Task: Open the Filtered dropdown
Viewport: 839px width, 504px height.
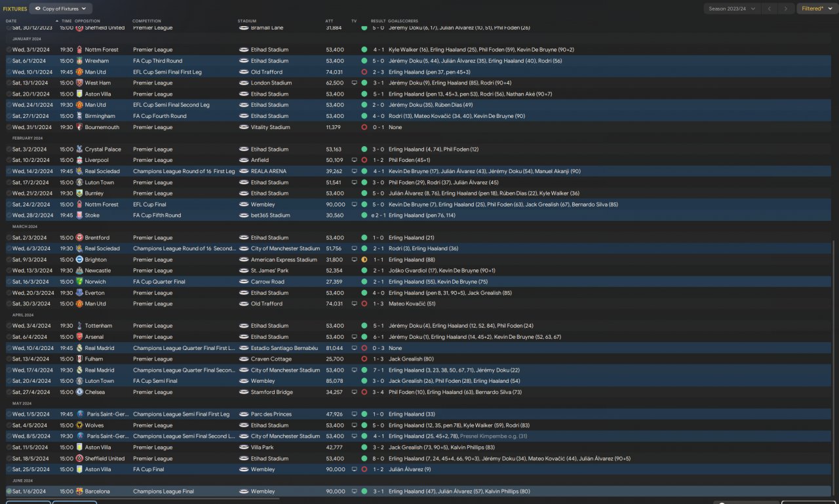Action: [816, 9]
